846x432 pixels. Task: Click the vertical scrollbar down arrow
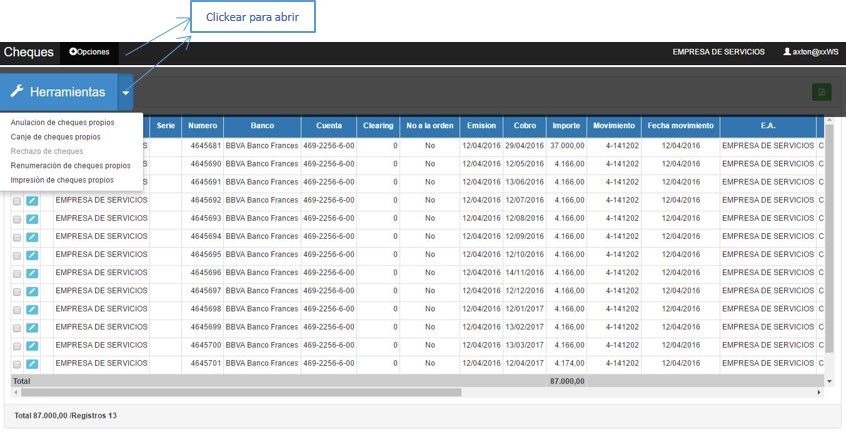[828, 381]
